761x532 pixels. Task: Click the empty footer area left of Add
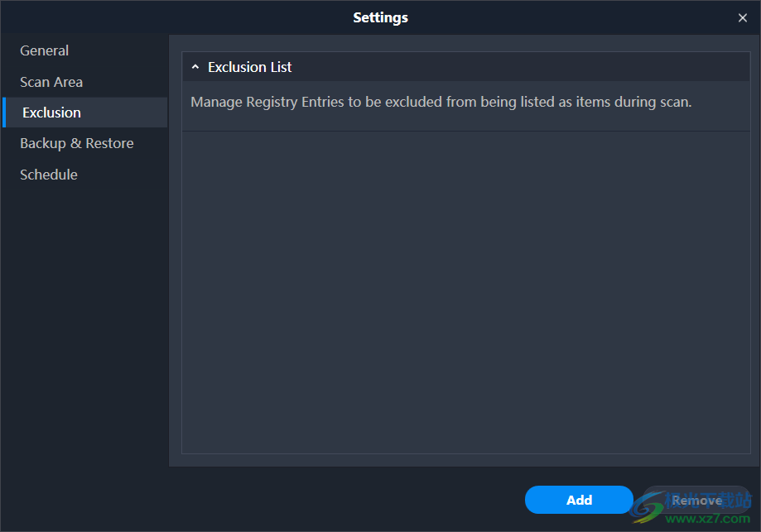[262, 500]
